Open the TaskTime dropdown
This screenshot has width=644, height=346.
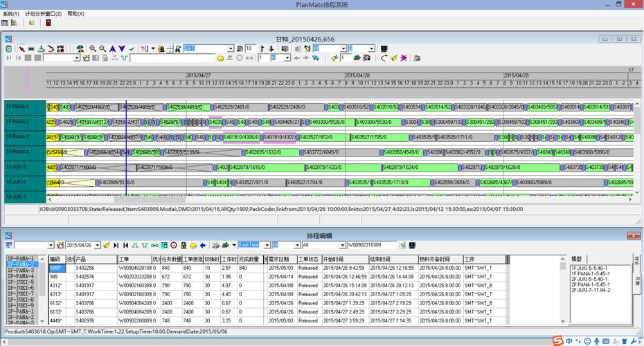click(x=267, y=245)
